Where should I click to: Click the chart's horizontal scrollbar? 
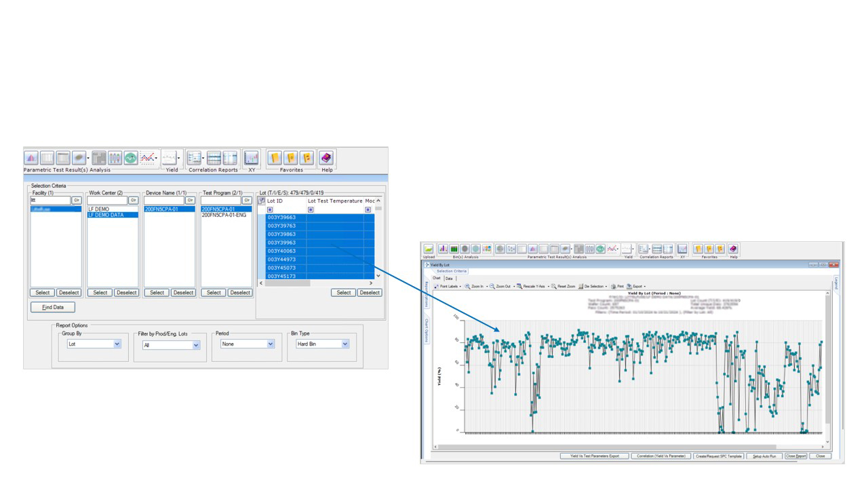tap(631, 447)
